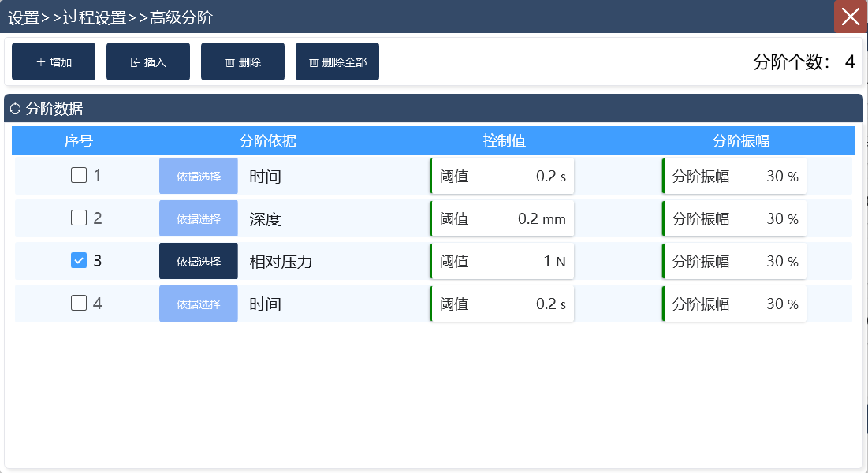Open 依据选择 selector for row 1
Viewport: 868px width, 473px height.
coord(199,176)
